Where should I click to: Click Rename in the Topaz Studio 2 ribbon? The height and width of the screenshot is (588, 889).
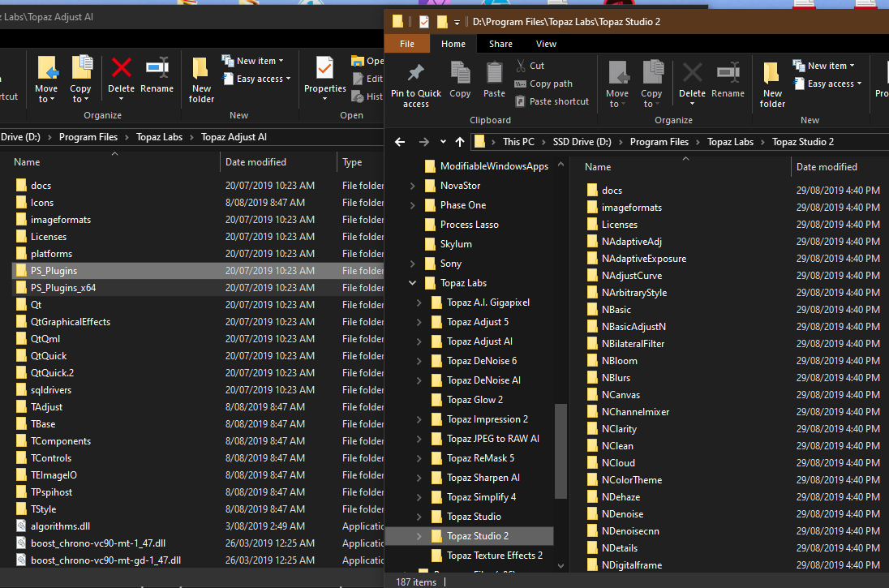point(728,79)
